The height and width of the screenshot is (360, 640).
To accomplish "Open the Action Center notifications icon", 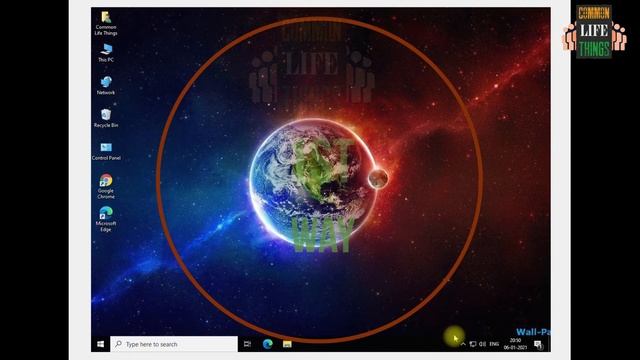I will [x=538, y=344].
